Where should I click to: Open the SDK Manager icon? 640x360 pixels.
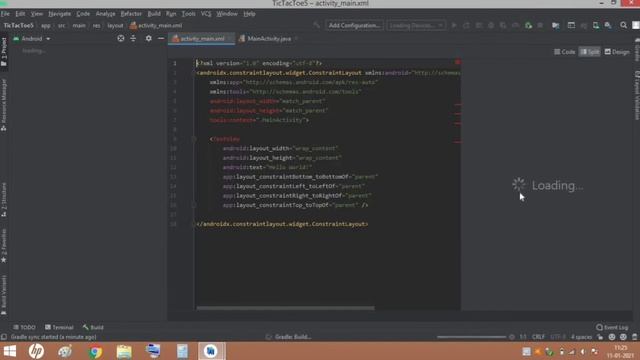point(608,25)
